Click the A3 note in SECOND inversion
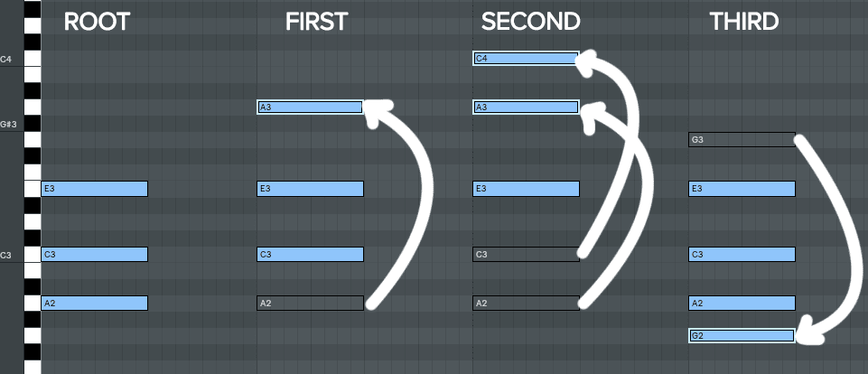The width and height of the screenshot is (868, 374). (525, 108)
